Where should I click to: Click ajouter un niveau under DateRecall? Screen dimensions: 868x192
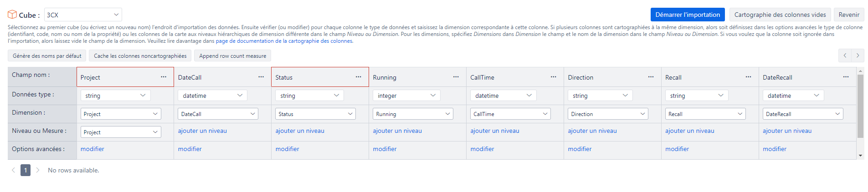click(x=787, y=131)
